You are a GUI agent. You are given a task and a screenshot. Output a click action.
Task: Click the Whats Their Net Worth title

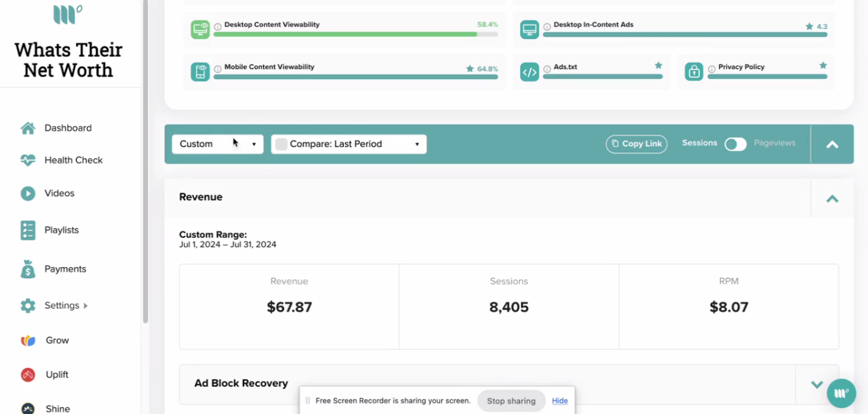tap(69, 60)
